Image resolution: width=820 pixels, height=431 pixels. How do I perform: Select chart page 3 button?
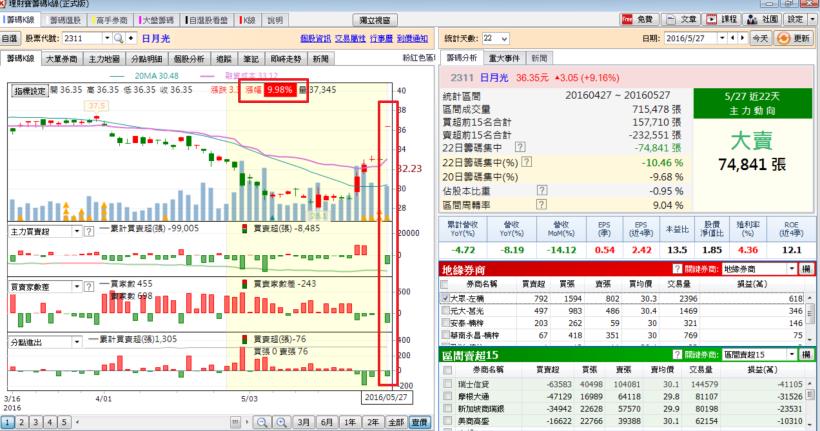(x=36, y=422)
